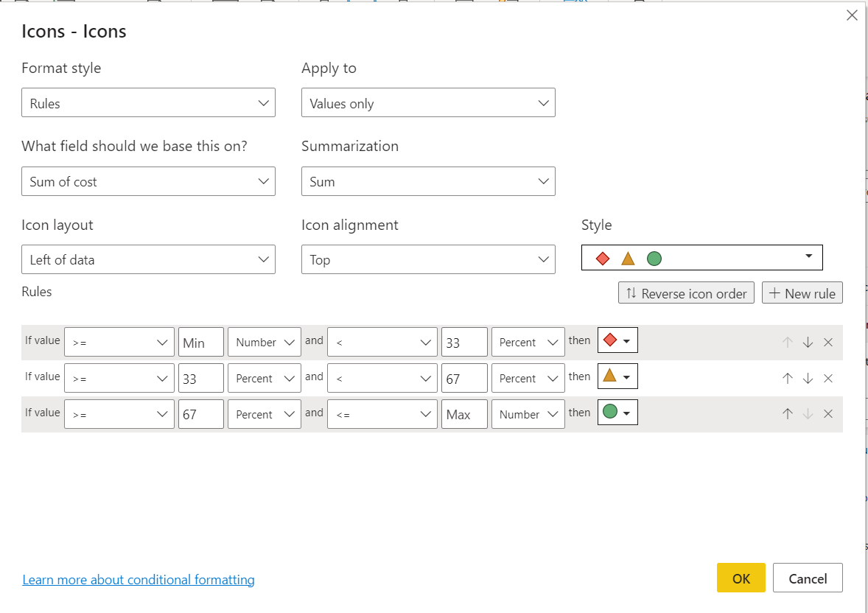Click the disabled up arrow on first rule
Image resolution: width=868 pixels, height=613 pixels.
click(787, 342)
